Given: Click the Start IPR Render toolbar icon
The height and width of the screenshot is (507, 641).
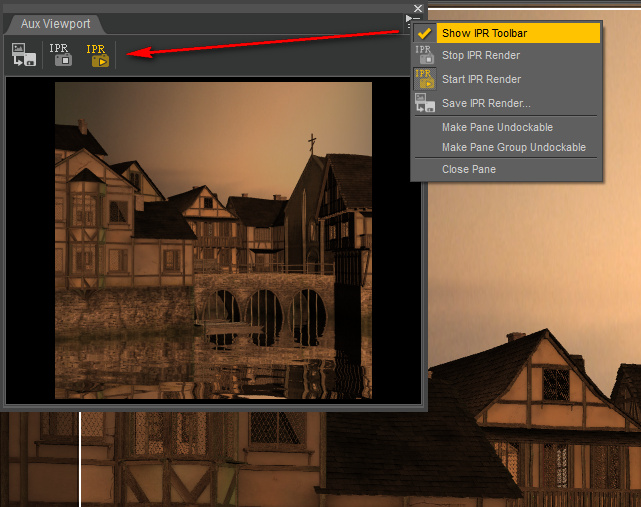Looking at the screenshot, I should coord(97,54).
